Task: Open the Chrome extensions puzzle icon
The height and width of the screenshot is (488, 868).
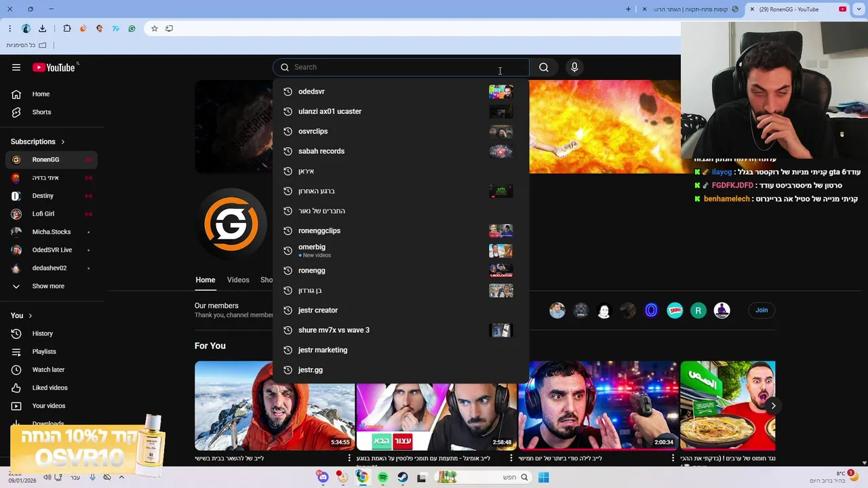Action: tap(66, 28)
